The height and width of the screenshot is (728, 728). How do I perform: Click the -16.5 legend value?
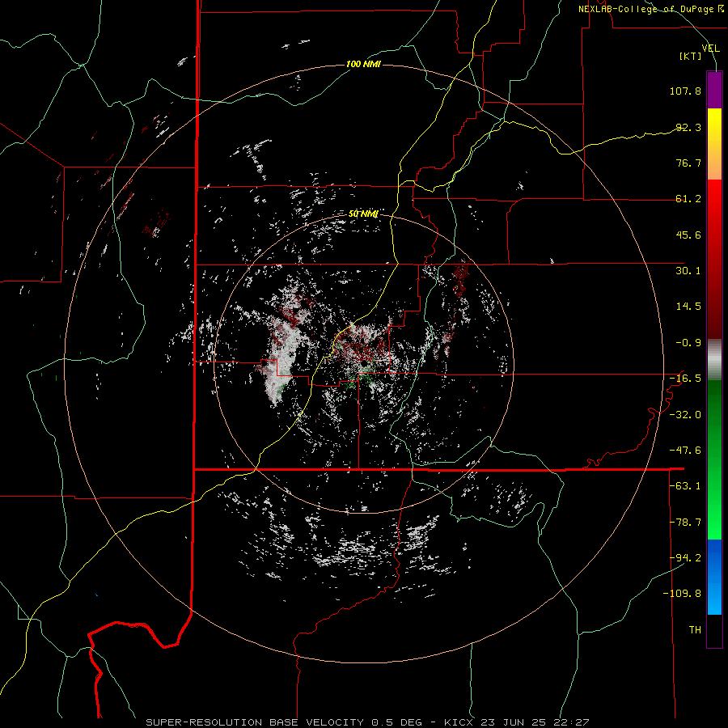pos(685,379)
